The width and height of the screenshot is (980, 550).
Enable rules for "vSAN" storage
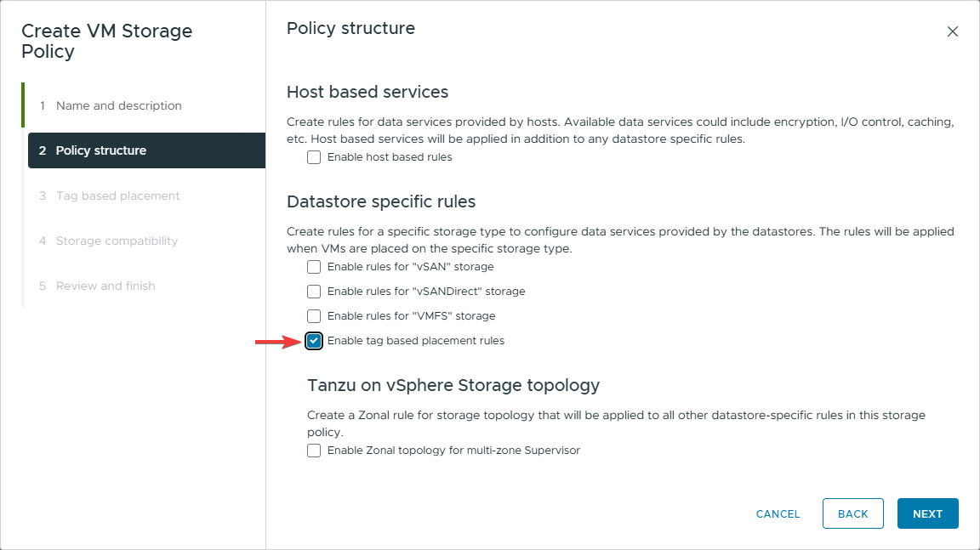point(314,267)
